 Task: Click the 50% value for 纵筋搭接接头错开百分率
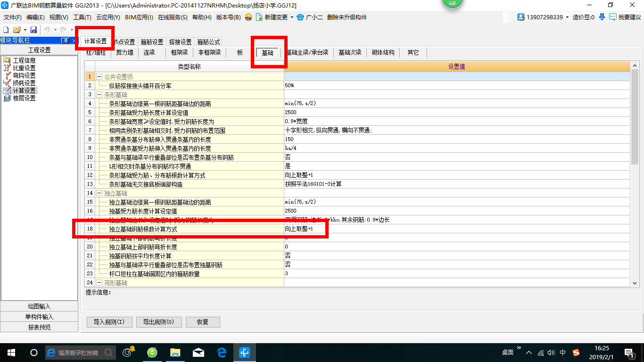[x=457, y=85]
